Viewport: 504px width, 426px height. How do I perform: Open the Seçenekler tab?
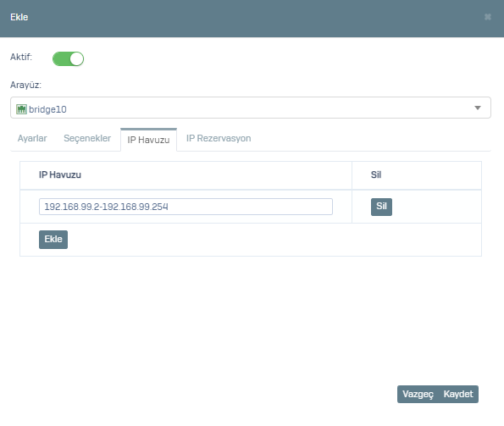click(x=87, y=138)
